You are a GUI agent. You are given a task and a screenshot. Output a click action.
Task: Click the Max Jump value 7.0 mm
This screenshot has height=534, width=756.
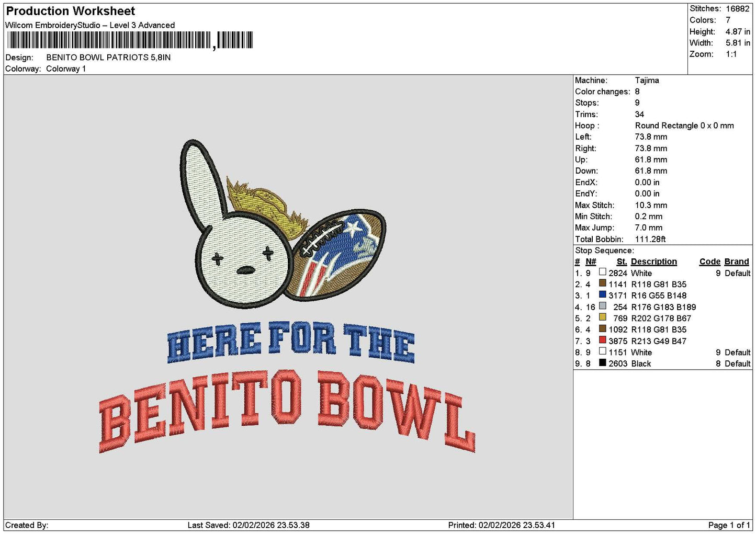coord(649,228)
